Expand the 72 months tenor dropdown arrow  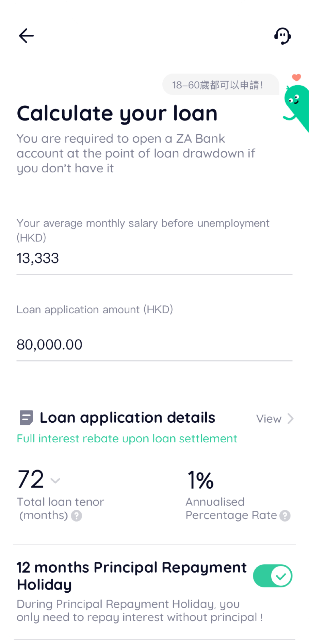tap(55, 480)
